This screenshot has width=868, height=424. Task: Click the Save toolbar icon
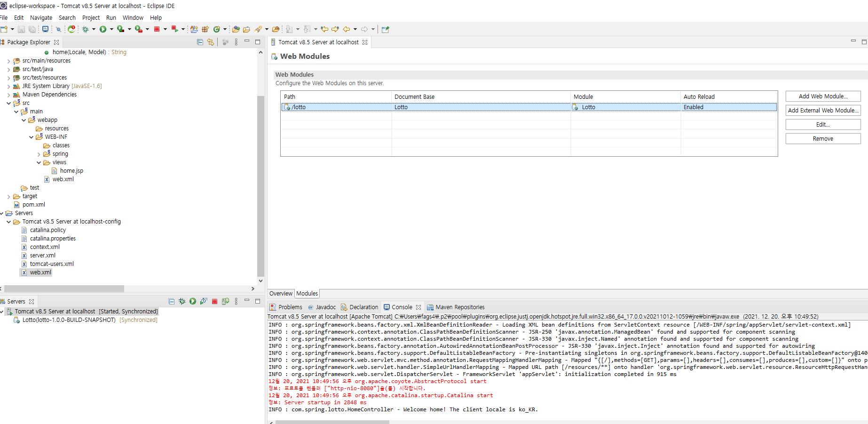(x=21, y=29)
